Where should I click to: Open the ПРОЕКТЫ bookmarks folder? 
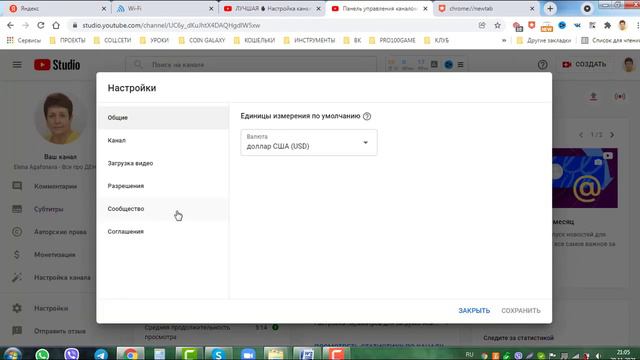click(x=67, y=40)
